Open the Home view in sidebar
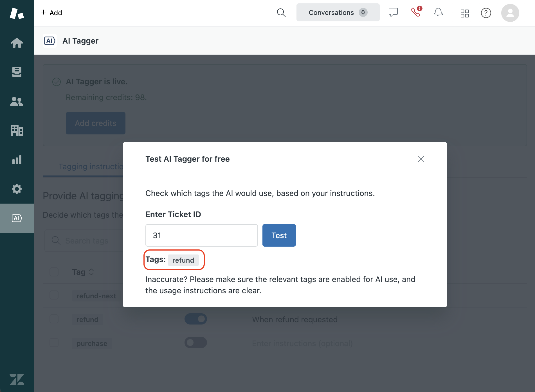Screen dimensions: 535x392 click(17, 43)
